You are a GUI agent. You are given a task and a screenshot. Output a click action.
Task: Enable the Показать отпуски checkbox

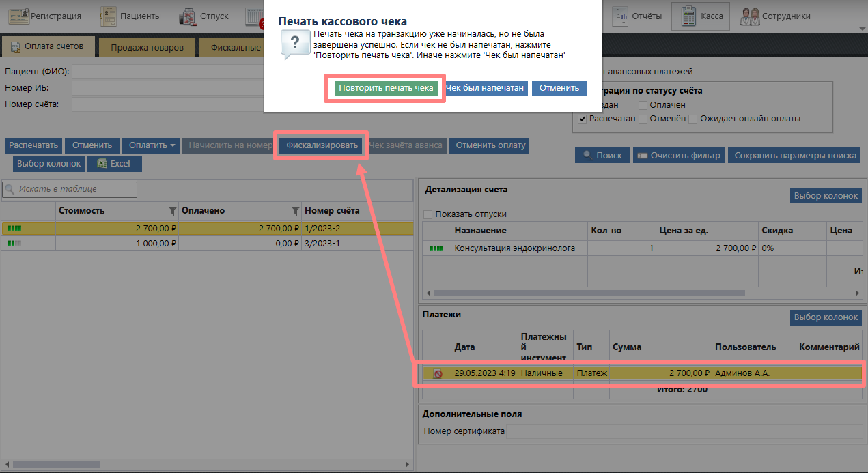428,214
